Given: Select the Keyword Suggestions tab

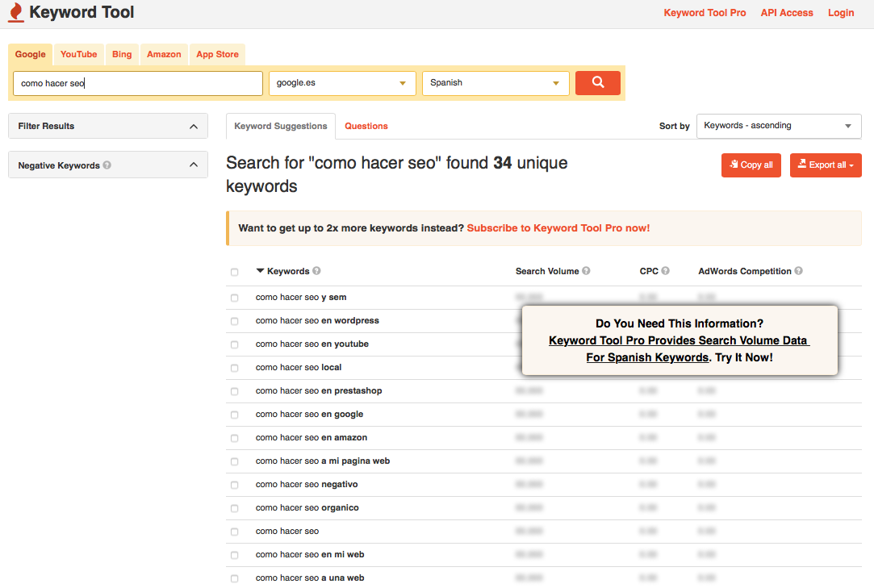Looking at the screenshot, I should pos(280,126).
